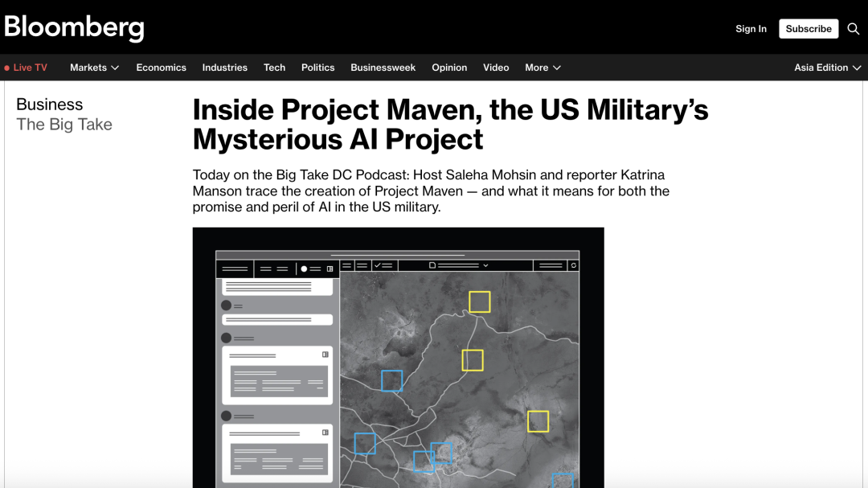Click Sign In link
The image size is (868, 488).
point(751,29)
